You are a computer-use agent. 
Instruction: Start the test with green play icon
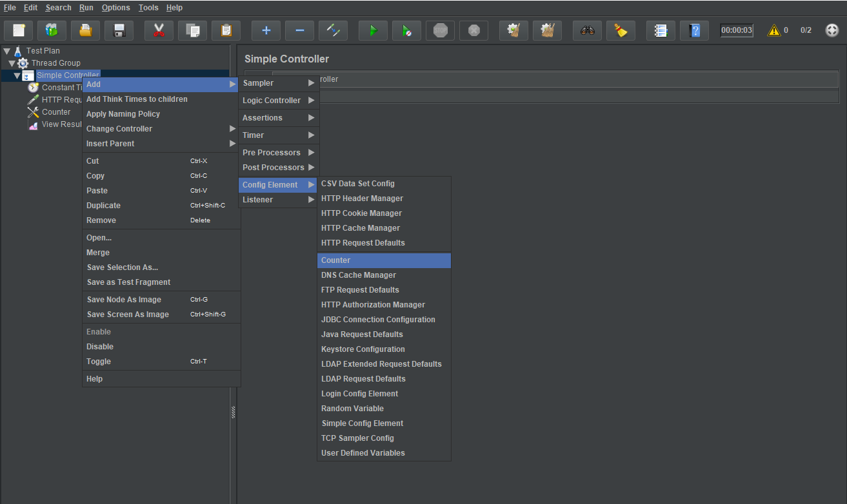point(373,30)
